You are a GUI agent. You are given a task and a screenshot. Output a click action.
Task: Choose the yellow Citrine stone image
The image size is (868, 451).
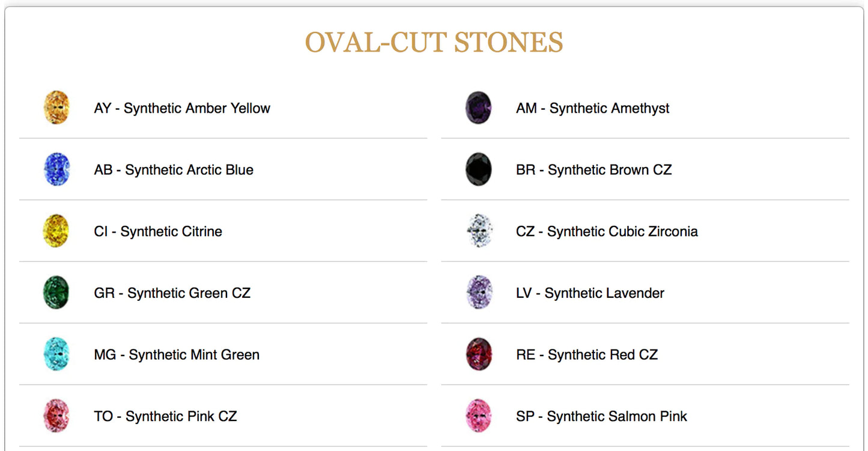(56, 231)
